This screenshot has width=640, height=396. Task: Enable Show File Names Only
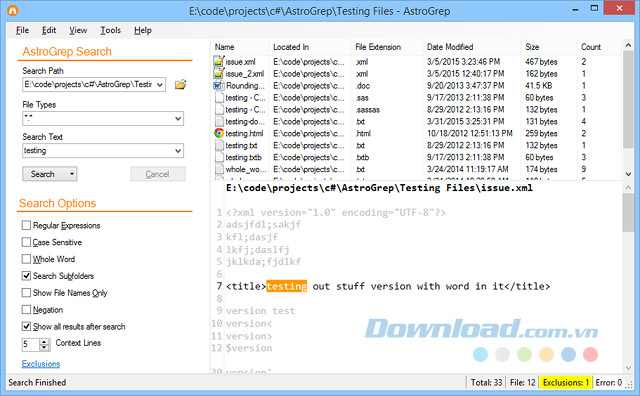point(26,293)
